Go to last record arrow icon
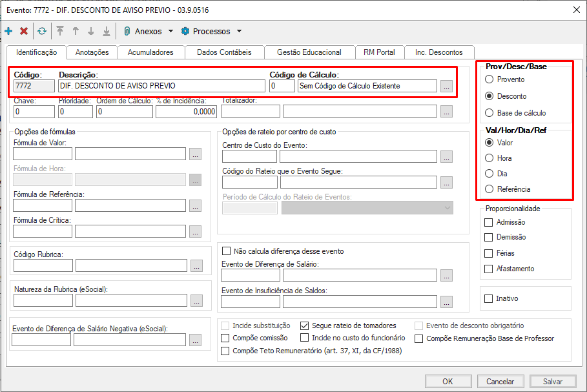 106,31
